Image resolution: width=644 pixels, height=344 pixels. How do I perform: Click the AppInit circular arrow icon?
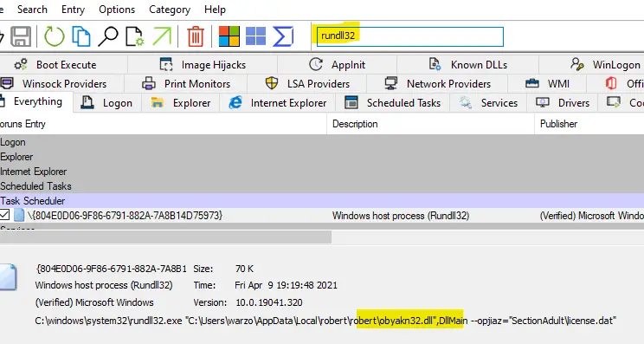click(x=316, y=64)
